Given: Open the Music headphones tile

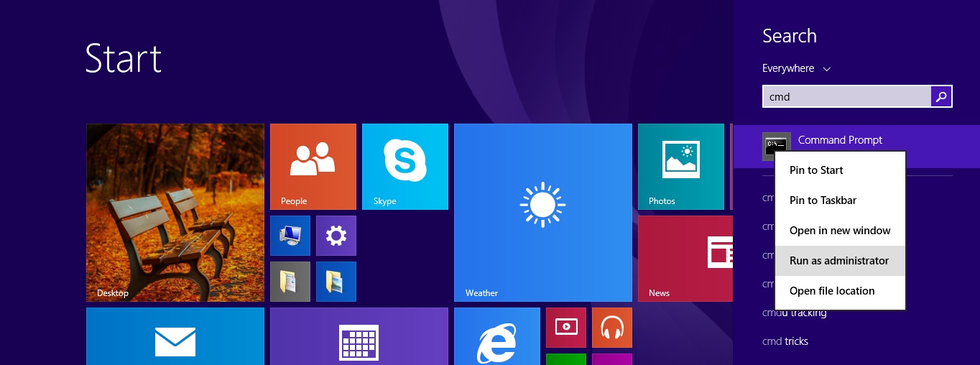Looking at the screenshot, I should [x=612, y=328].
